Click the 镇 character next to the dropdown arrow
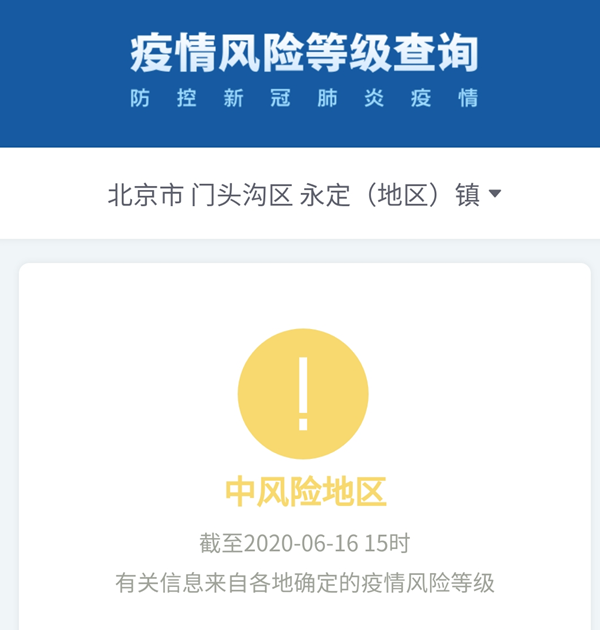Viewport: 600px width, 630px height. click(468, 195)
